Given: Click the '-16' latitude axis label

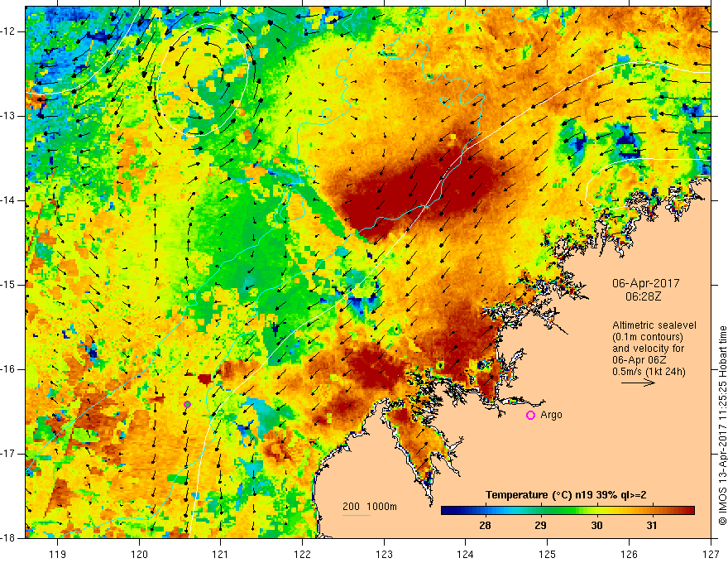Looking at the screenshot, I should click(8, 369).
